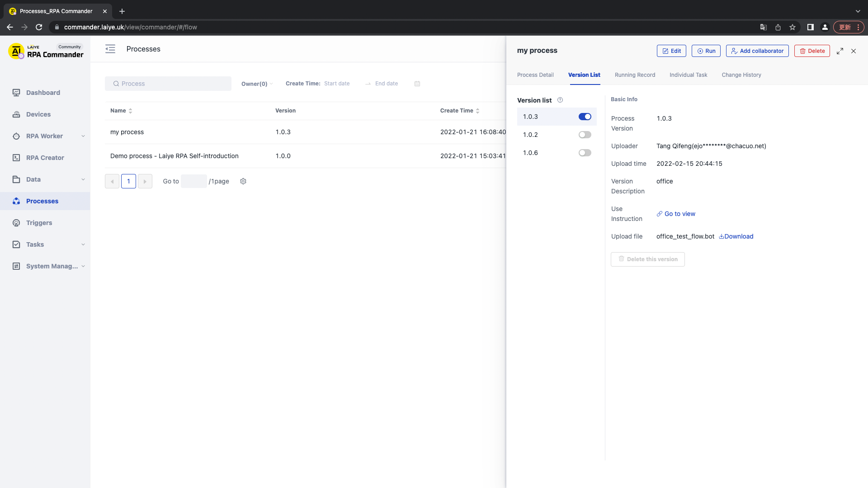Open browser side panel icon
Screen dimensions: 868x488
[811, 27]
